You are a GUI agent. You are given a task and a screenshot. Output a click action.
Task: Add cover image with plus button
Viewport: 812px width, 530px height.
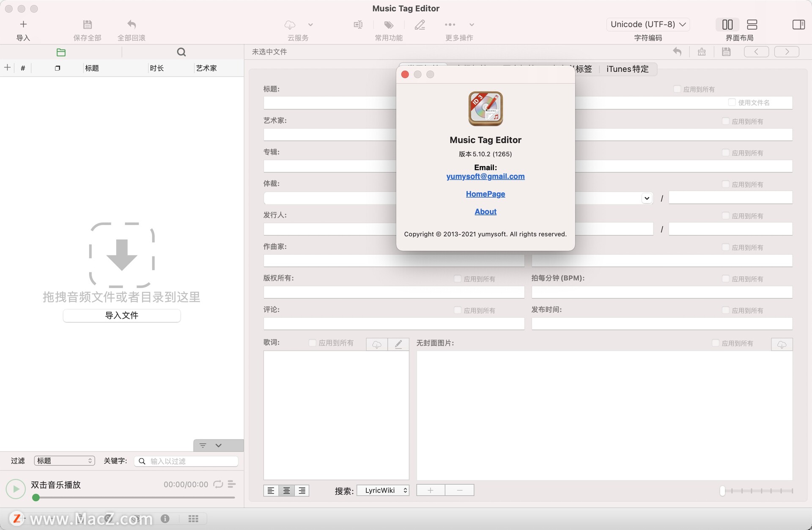pos(431,490)
